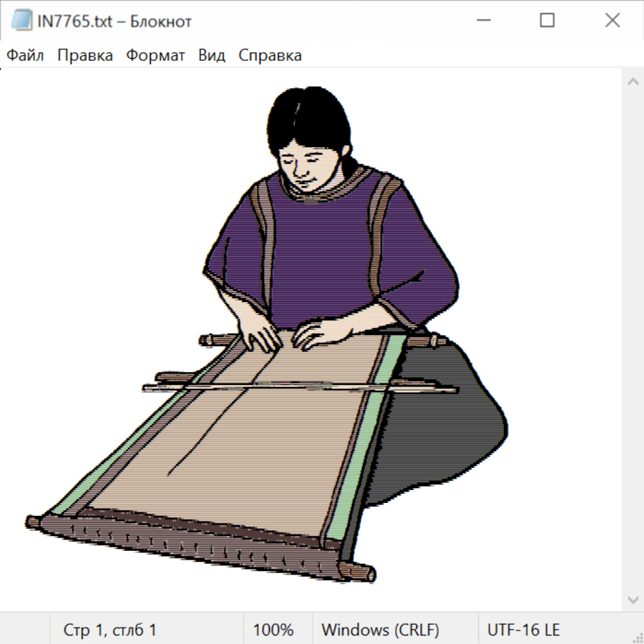Close the IN7765.txt window
Image resolution: width=644 pixels, height=644 pixels.
pos(612,21)
